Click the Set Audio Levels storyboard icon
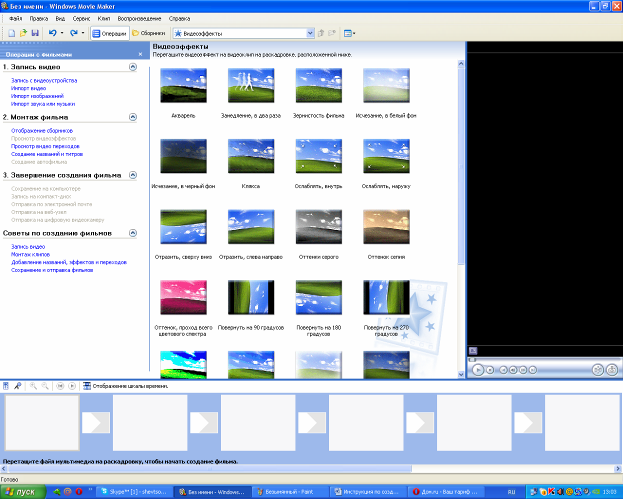The height and width of the screenshot is (499, 623). tap(6, 386)
